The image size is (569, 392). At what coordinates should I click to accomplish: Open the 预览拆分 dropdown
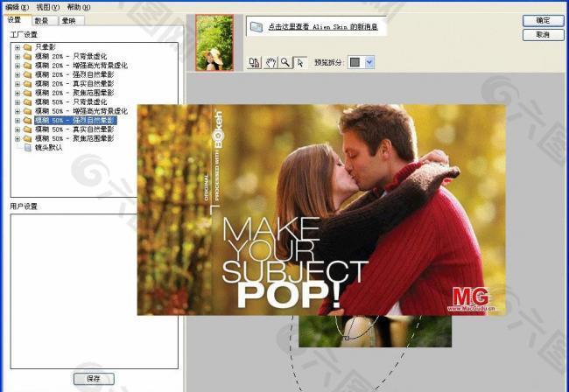[x=369, y=62]
